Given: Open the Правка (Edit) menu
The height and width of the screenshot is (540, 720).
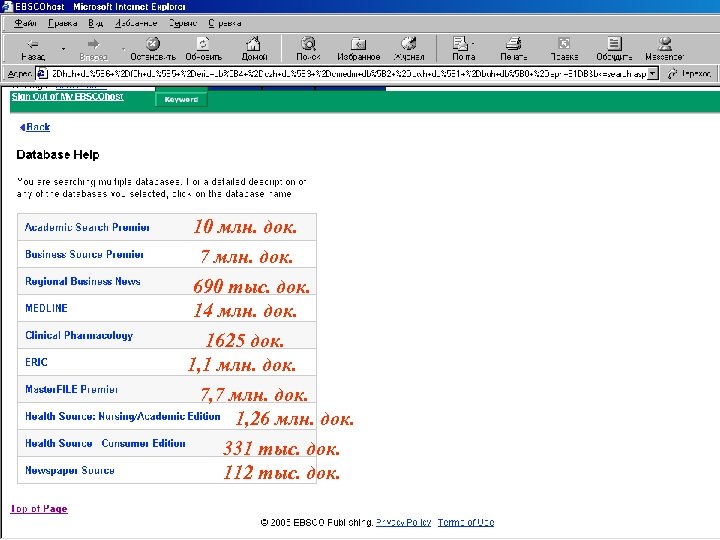Looking at the screenshot, I should point(62,23).
